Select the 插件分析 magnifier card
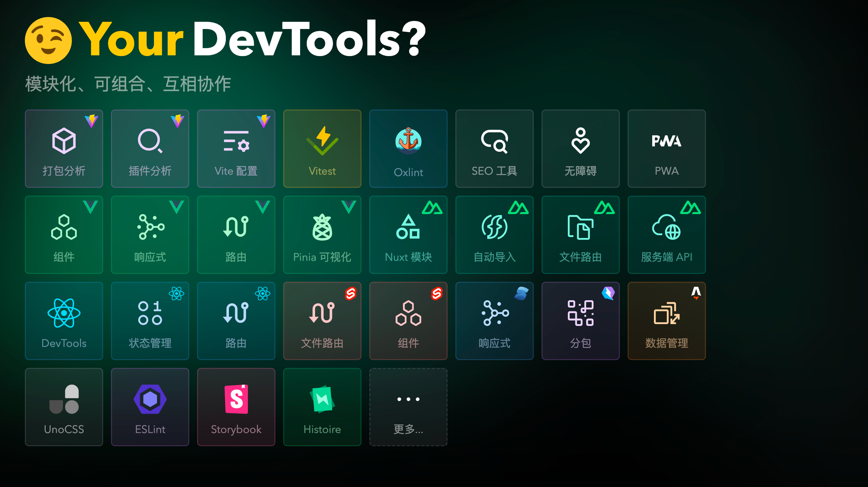Screen dimensions: 868x487 coord(150,149)
